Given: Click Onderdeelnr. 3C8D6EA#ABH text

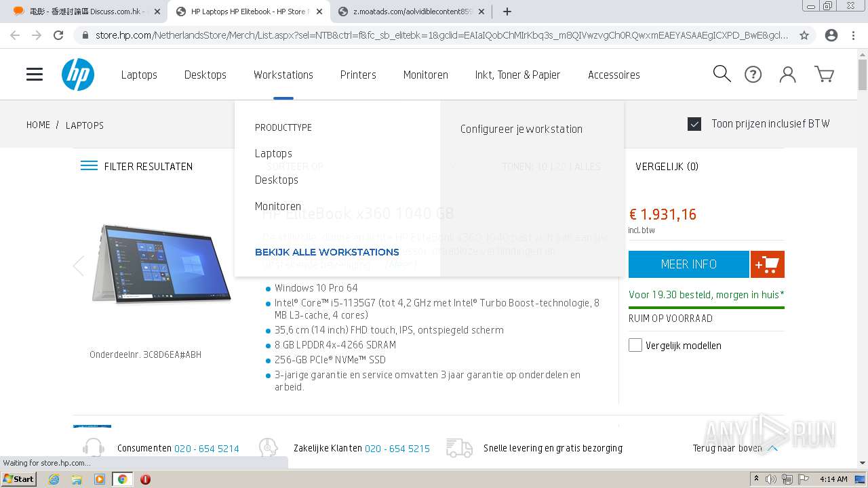Looking at the screenshot, I should 145,354.
